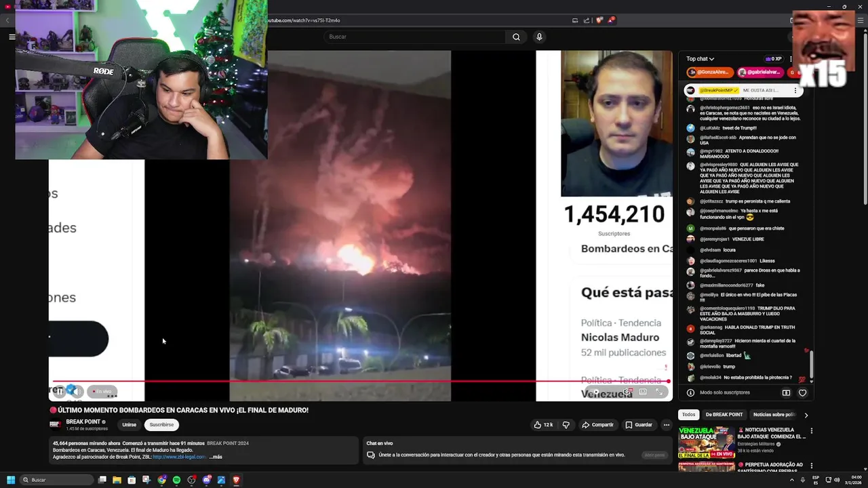The width and height of the screenshot is (868, 488).
Task: Open the 0 XP crown badge
Action: click(773, 59)
